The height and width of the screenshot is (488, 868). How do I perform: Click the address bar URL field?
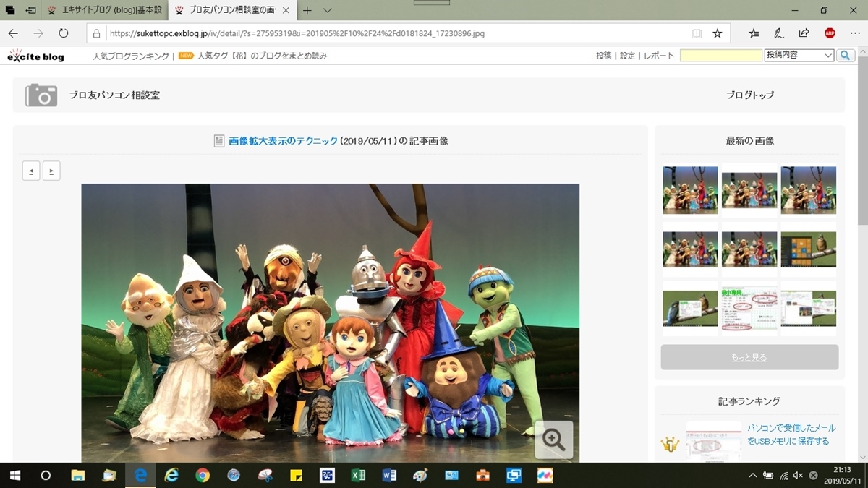point(394,33)
